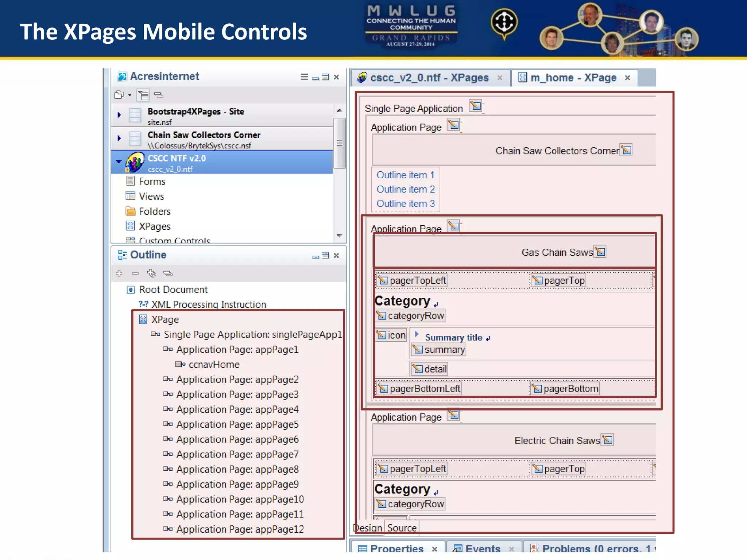Select pagerBottom facet in data view

pos(565,388)
